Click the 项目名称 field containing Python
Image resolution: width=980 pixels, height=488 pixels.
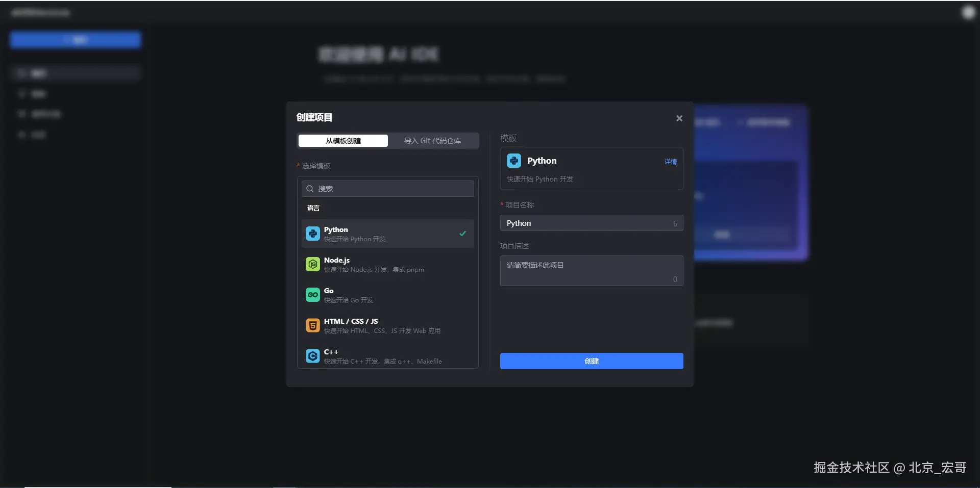click(592, 223)
